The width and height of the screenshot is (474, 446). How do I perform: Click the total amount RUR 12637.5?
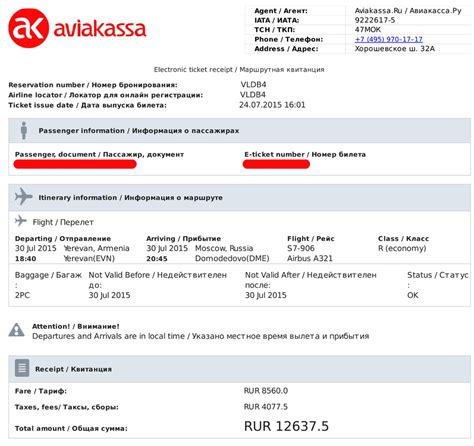click(x=286, y=426)
